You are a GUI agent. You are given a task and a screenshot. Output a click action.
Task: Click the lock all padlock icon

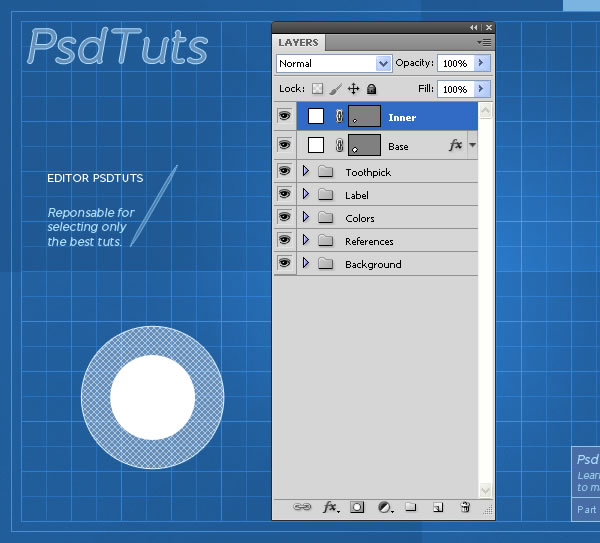click(x=372, y=89)
